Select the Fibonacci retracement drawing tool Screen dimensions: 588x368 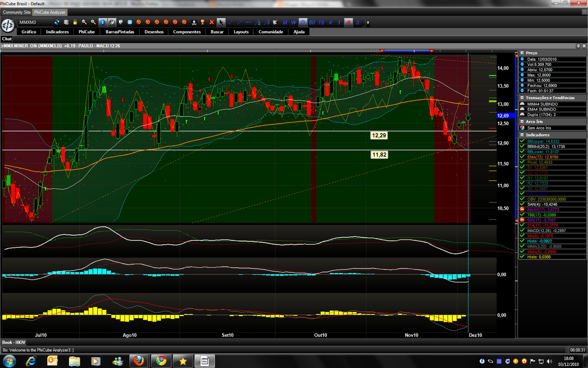(x=257, y=22)
